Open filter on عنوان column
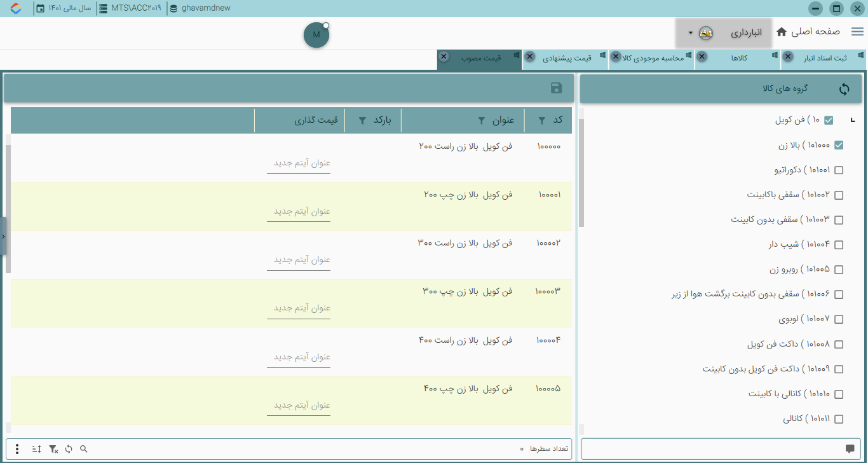Viewport: 868px width, 463px height. tap(481, 120)
